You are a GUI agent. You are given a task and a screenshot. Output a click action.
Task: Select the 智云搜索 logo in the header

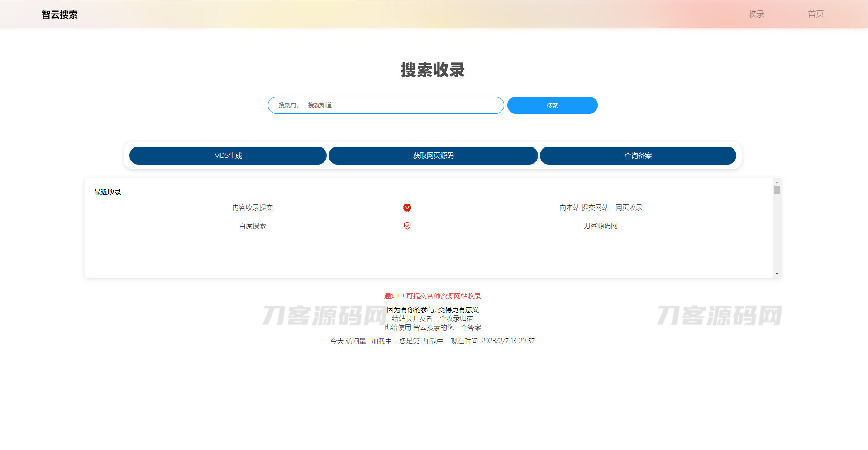59,14
